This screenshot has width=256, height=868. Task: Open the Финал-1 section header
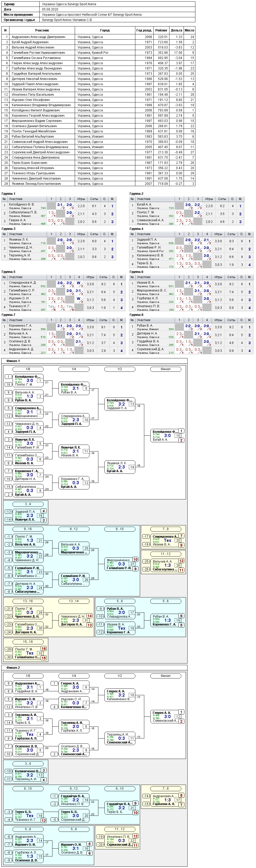[x=13, y=361]
